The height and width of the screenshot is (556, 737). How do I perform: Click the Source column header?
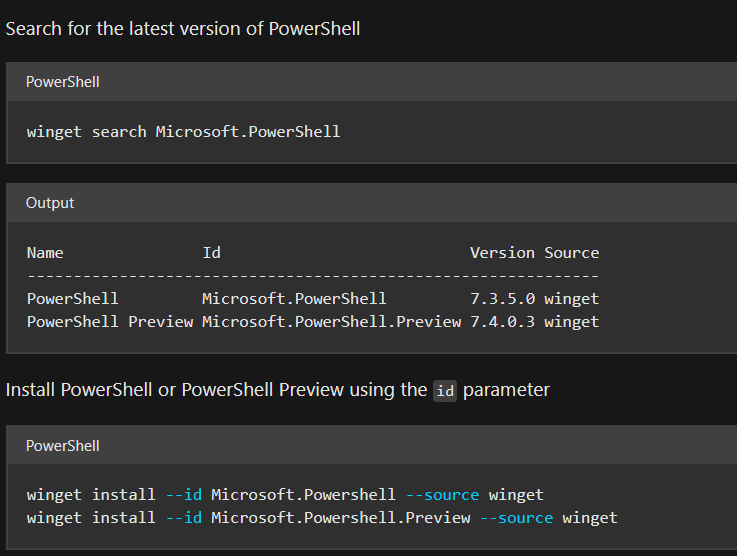point(572,253)
